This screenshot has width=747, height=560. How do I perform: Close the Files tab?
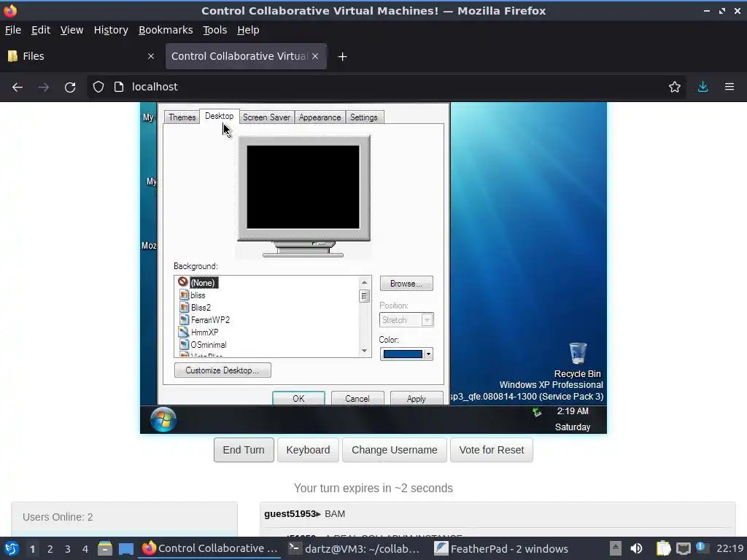tap(150, 56)
